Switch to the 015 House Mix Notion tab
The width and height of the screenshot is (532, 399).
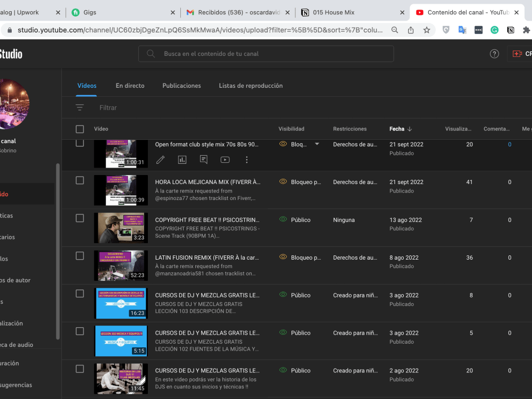[352, 13]
